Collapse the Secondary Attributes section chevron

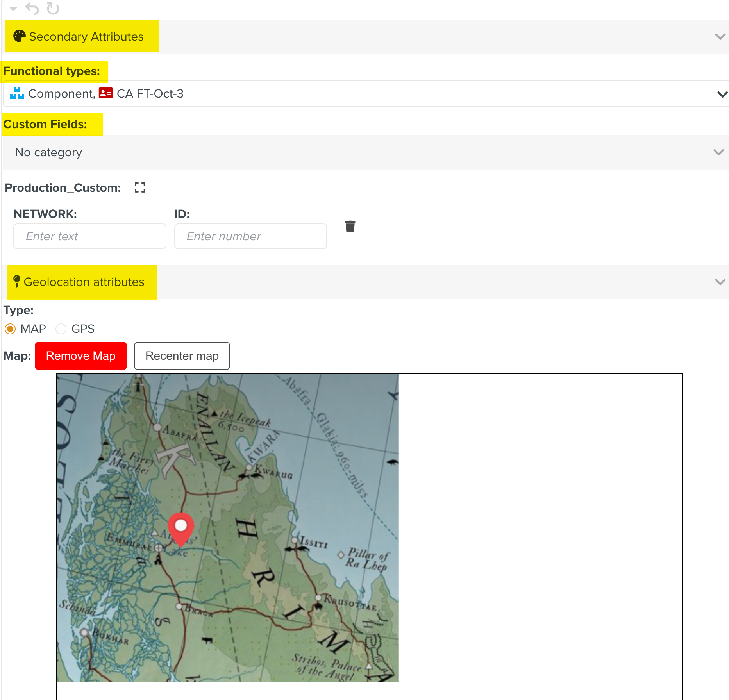point(720,37)
